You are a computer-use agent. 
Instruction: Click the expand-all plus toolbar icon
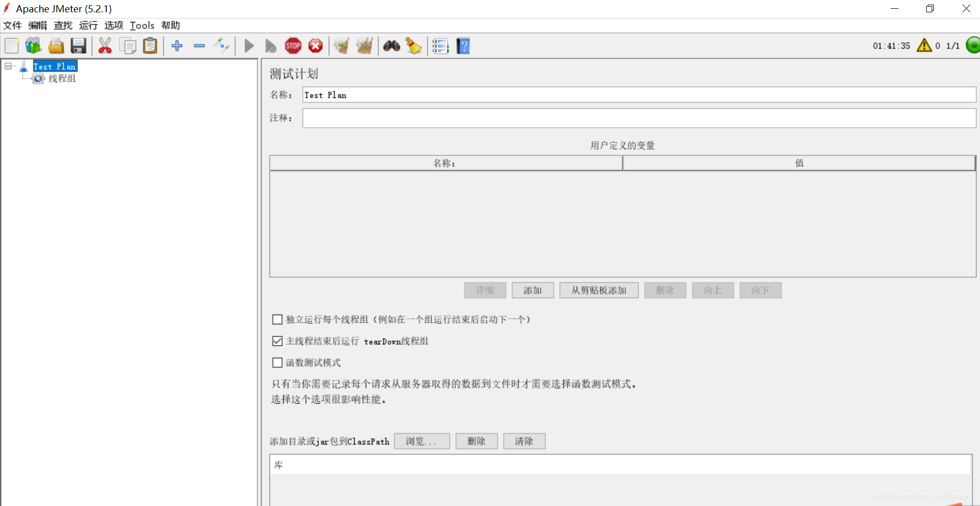tap(177, 46)
